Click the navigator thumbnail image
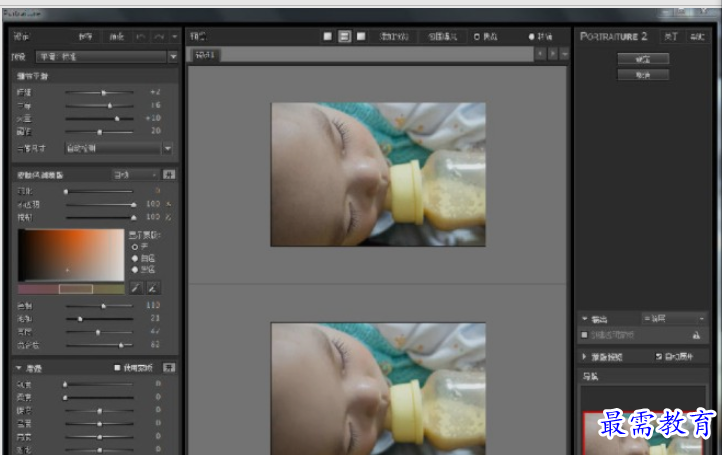722x455 pixels. (643, 433)
